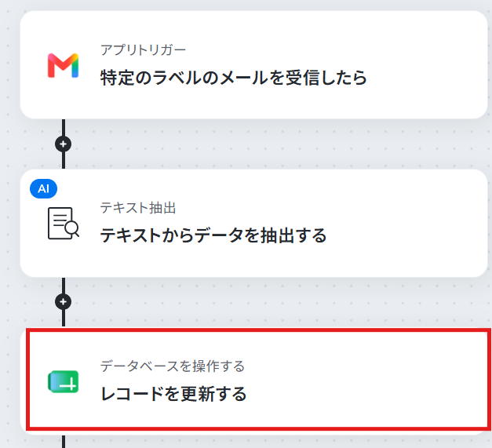This screenshot has height=448, width=492.
Task: Add a step below the text extraction card
Action: coord(63,302)
